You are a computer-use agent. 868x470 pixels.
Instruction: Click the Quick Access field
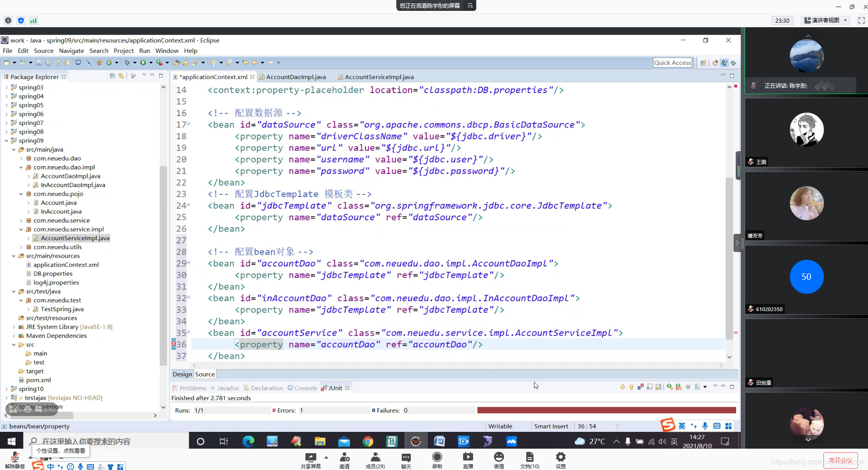(673, 63)
